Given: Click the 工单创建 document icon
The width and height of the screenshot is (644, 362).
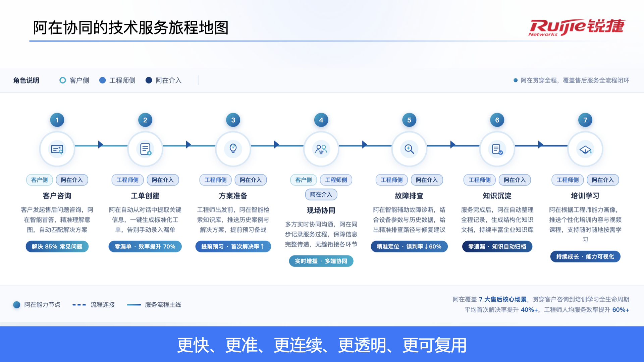Looking at the screenshot, I should (x=145, y=149).
